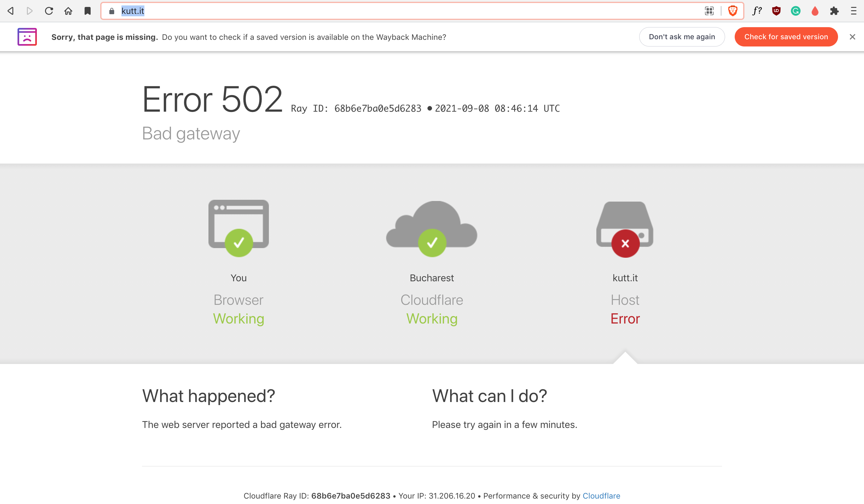Open the Cloudflare link at page bottom
This screenshot has height=504, width=864.
tap(602, 496)
